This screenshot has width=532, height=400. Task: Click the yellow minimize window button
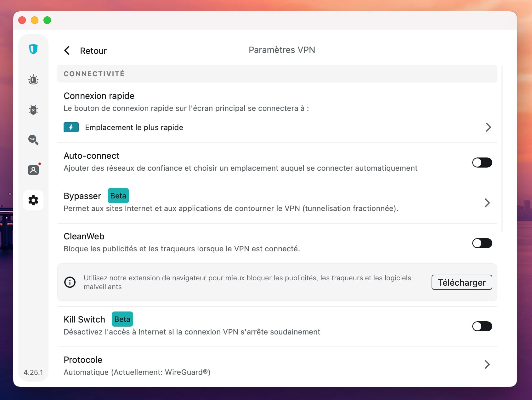[x=35, y=20]
